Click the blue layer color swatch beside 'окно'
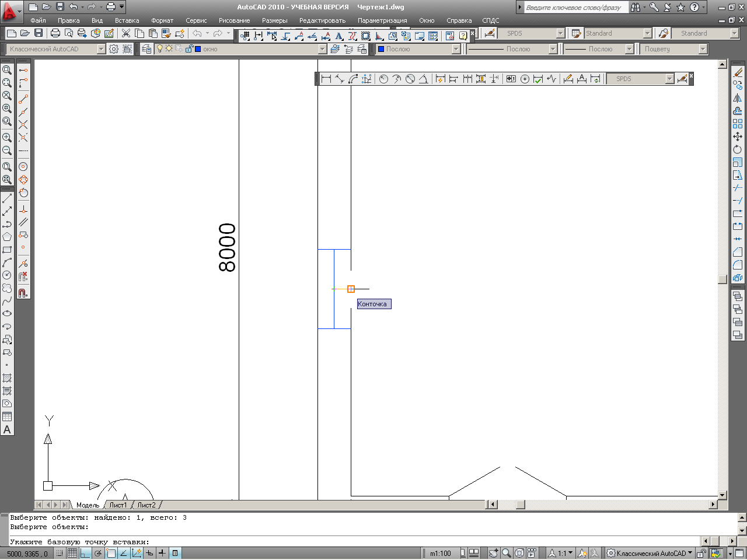 [x=198, y=49]
